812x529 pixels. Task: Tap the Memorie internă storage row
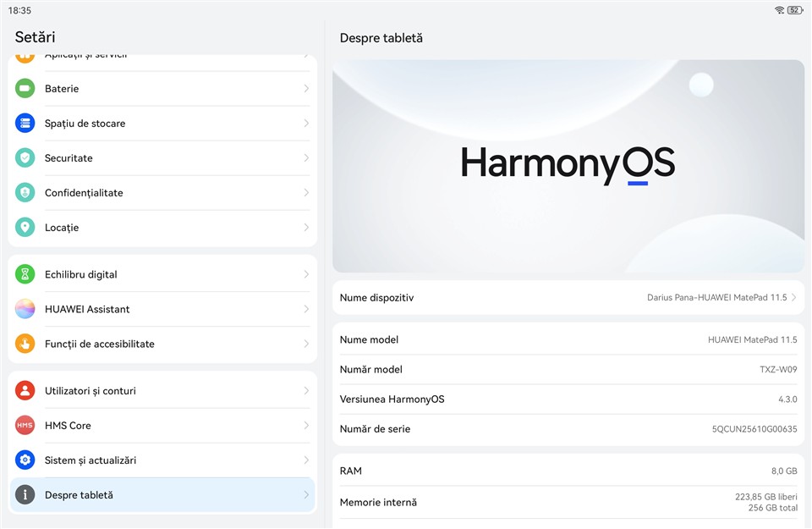(x=568, y=503)
